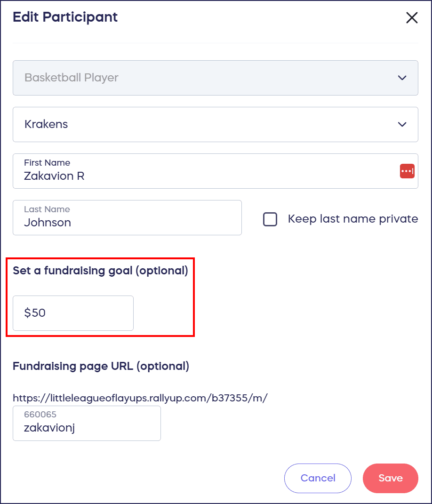Image resolution: width=432 pixels, height=504 pixels.
Task: Close the Edit Participant dialog
Action: point(412,18)
